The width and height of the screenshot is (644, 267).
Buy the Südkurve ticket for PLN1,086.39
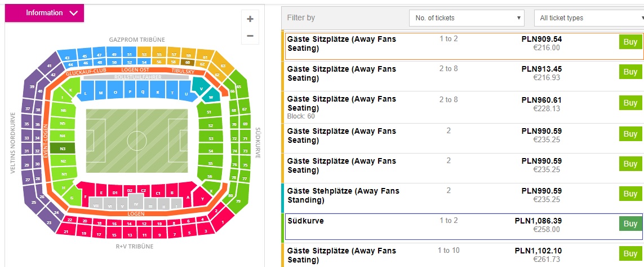pyautogui.click(x=630, y=224)
